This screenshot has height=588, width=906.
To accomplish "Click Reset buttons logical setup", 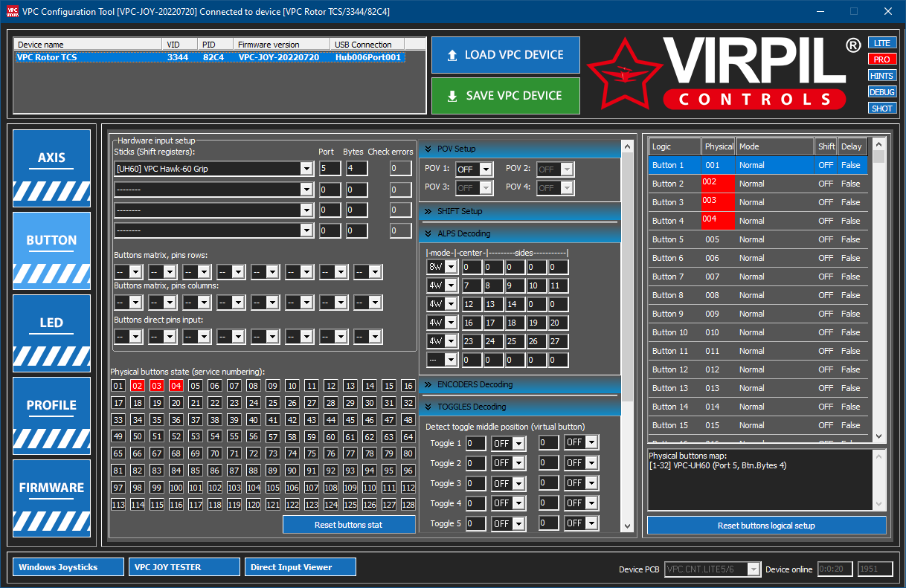I will 766,526.
